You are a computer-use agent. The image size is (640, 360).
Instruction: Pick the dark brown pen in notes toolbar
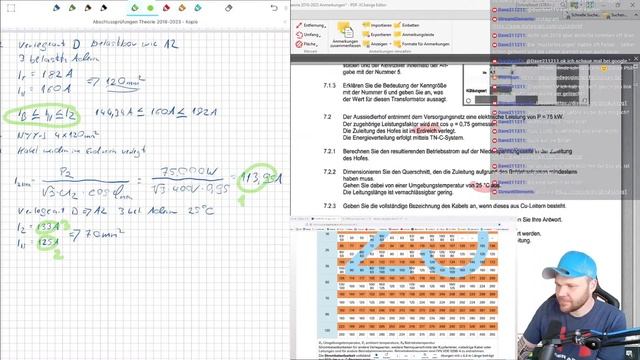tap(88, 7)
